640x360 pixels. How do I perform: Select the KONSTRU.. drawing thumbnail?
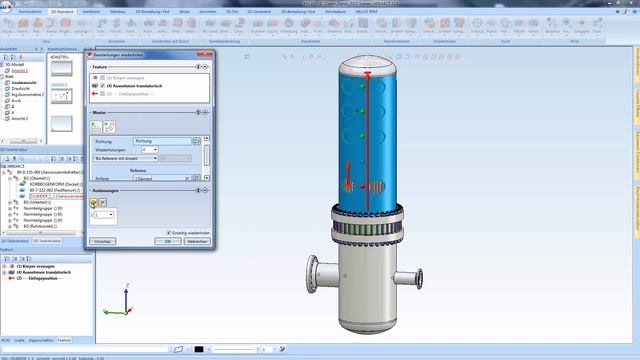[x=62, y=68]
